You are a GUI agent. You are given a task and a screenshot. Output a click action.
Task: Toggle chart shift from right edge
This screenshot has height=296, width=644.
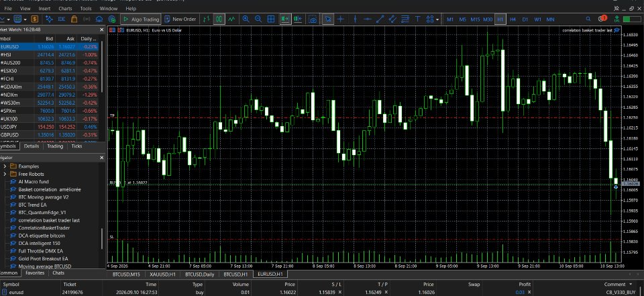point(298,19)
